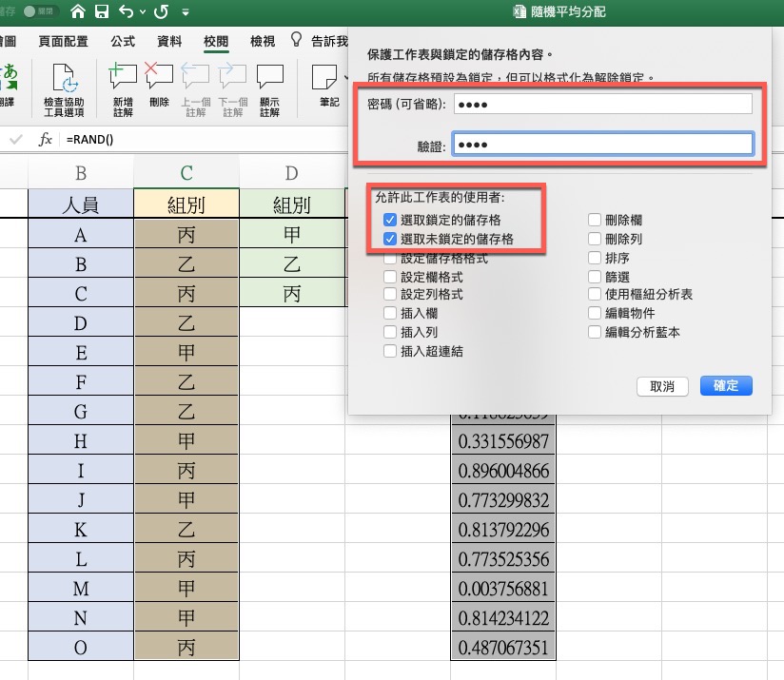The height and width of the screenshot is (680, 784).
Task: Open the 頁面配置 ribbon tab
Action: [63, 41]
